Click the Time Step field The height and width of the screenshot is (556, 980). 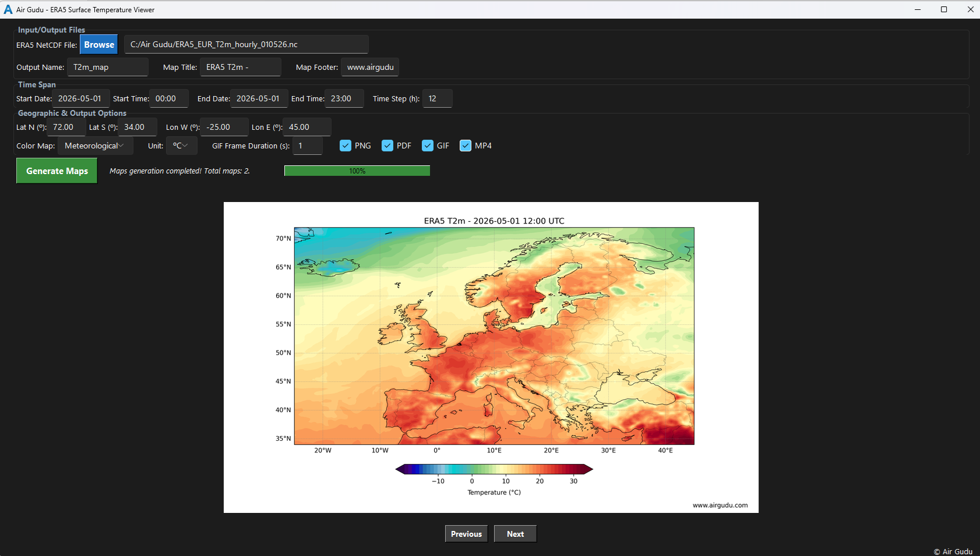tap(438, 98)
